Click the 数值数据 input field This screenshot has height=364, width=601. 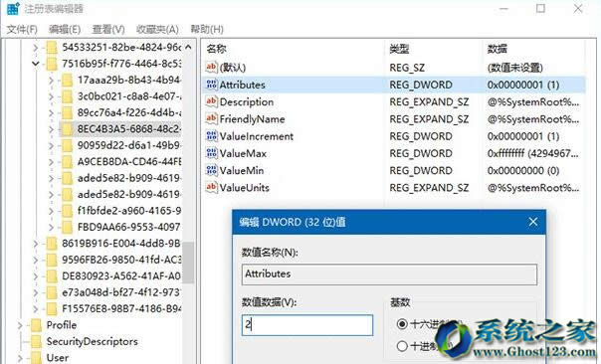[x=307, y=325]
